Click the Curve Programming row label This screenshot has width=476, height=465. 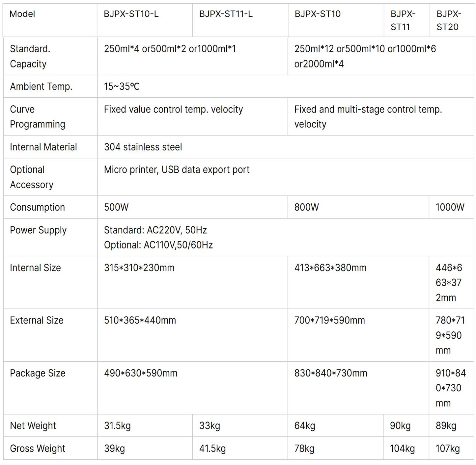point(38,117)
